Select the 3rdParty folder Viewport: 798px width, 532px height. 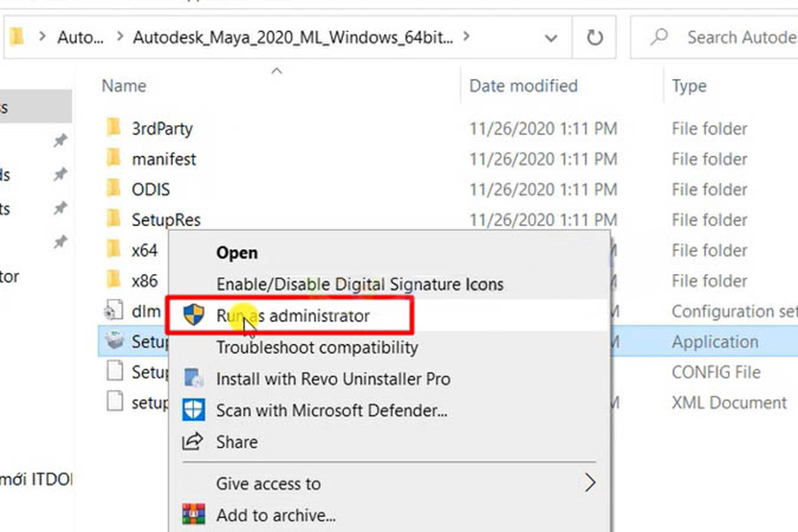pos(162,129)
